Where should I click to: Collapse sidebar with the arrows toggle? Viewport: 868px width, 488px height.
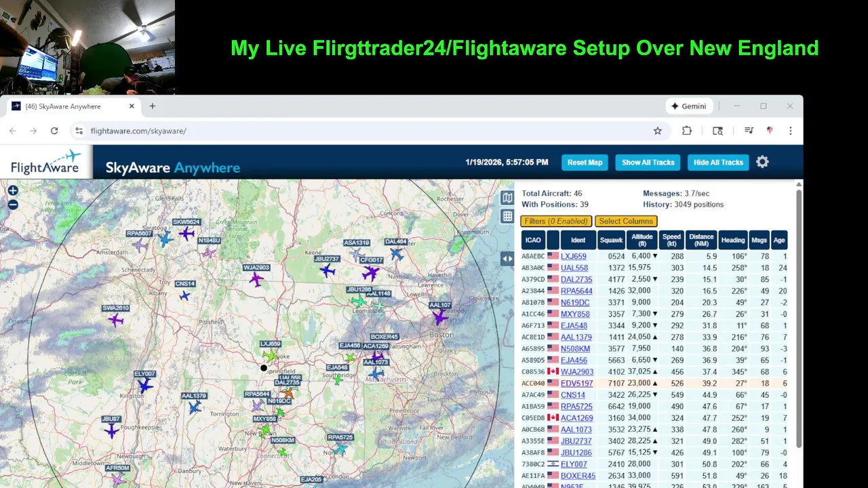pyautogui.click(x=507, y=258)
